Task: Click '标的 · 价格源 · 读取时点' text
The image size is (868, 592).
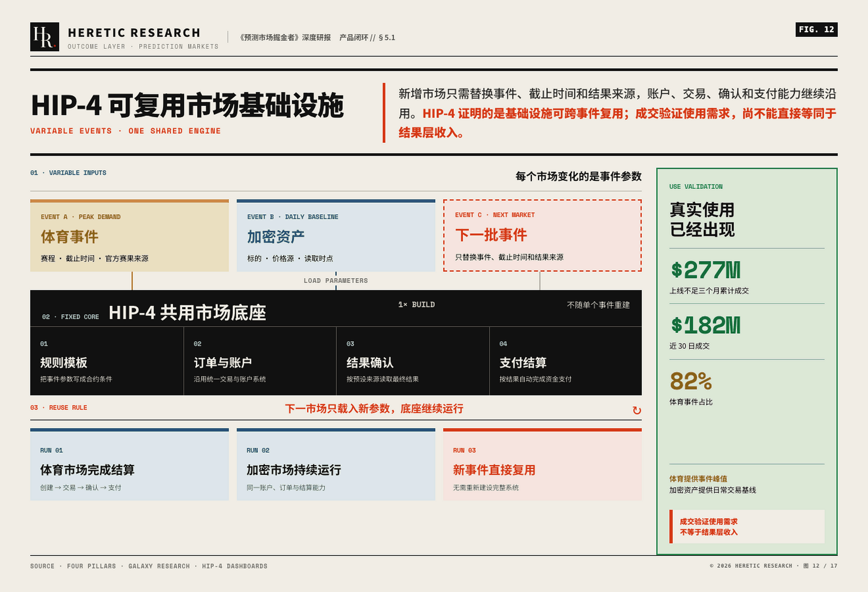Action: [290, 259]
